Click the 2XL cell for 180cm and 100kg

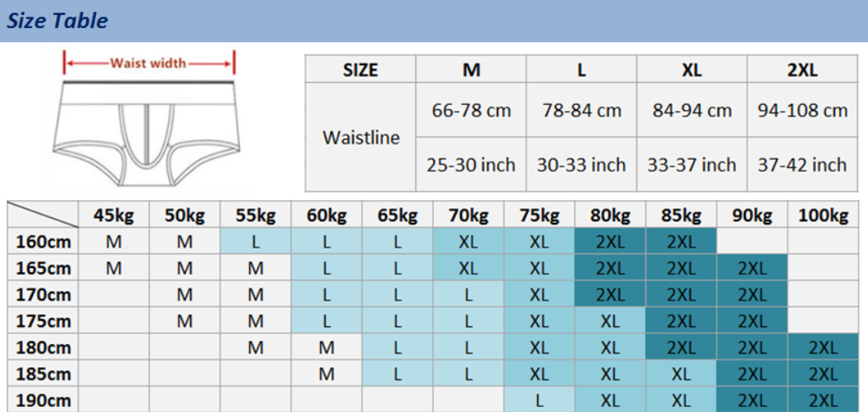[x=822, y=348]
